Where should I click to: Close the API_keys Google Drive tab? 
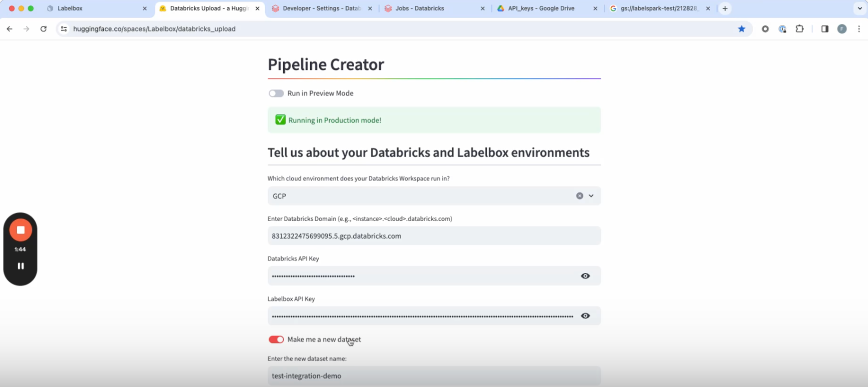(x=595, y=8)
